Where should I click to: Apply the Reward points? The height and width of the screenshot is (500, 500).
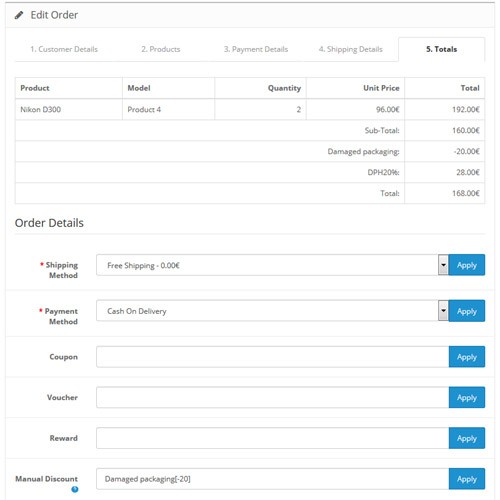[x=467, y=438]
